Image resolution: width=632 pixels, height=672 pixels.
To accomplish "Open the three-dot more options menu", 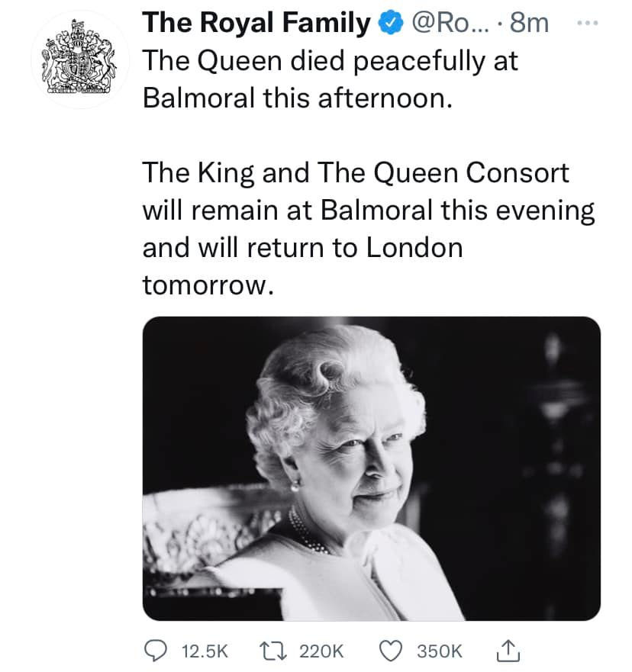I will point(589,23).
